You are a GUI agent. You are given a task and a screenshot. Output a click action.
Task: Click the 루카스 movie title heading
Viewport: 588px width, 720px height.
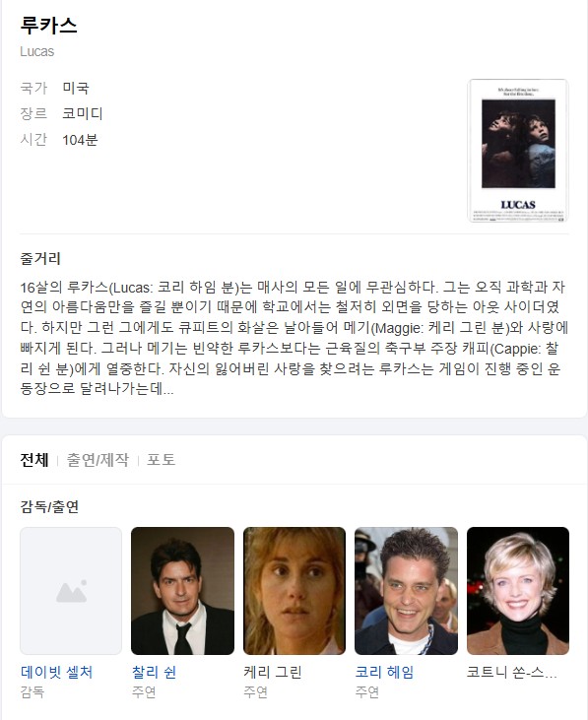click(x=48, y=26)
